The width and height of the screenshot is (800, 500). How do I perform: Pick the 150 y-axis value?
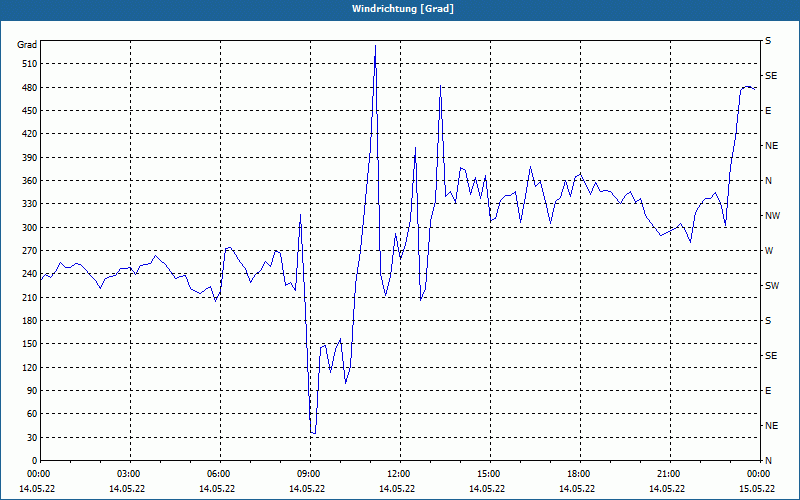[30, 344]
